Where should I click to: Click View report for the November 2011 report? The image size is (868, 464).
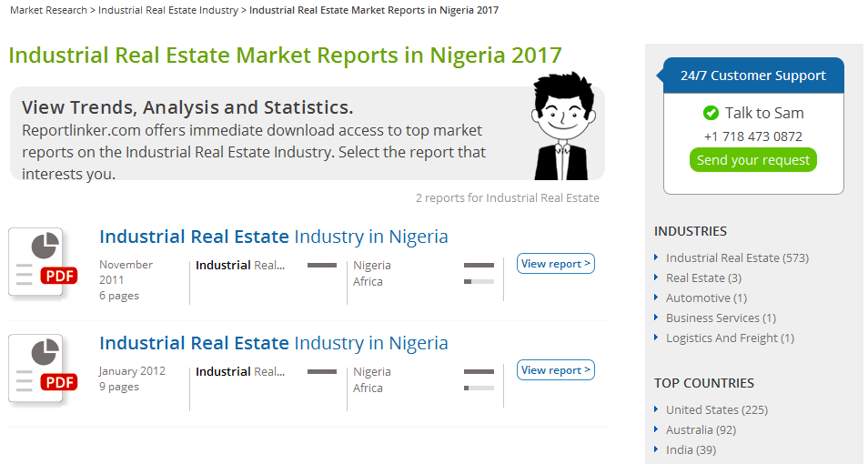point(556,264)
